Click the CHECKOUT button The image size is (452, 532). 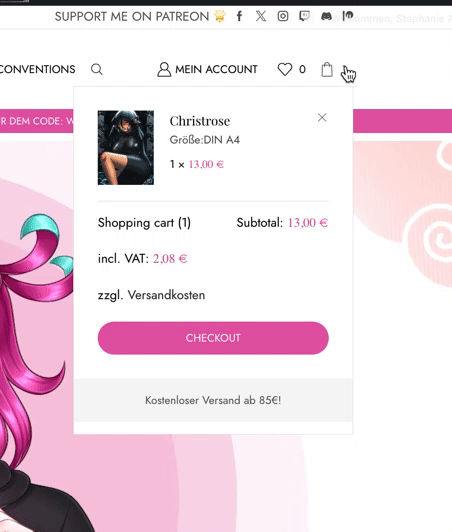pos(213,338)
